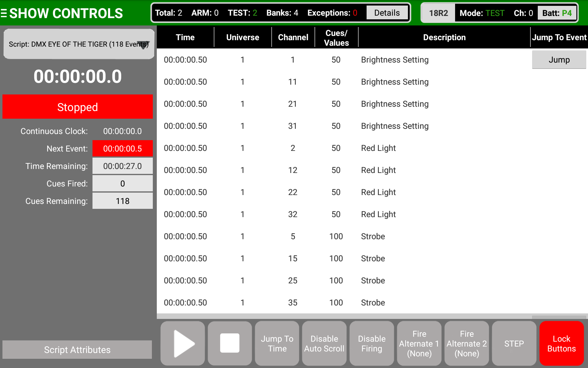Click the Batt: P4 indicator
The height and width of the screenshot is (368, 588).
[557, 13]
